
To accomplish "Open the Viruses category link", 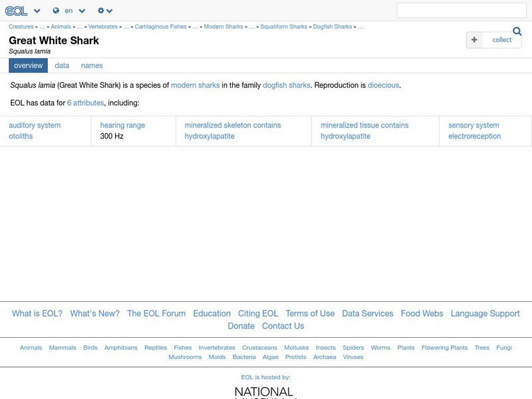I will tap(353, 357).
